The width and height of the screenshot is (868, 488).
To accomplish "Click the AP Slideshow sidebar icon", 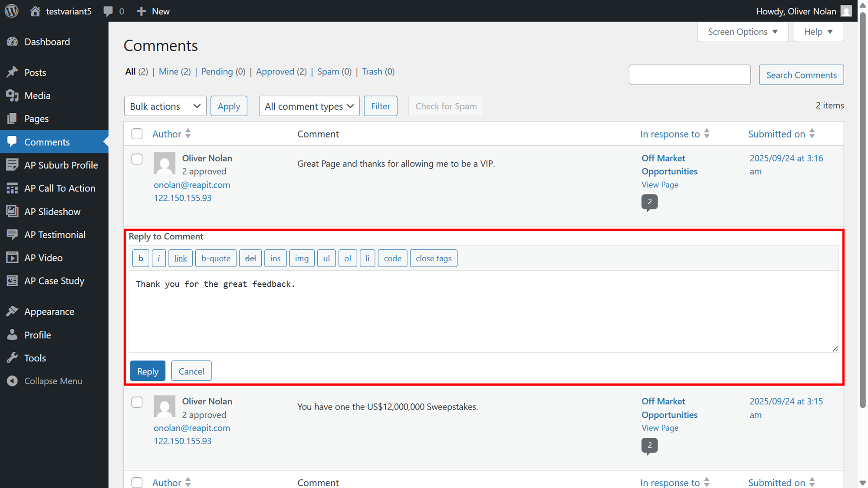I will (12, 211).
